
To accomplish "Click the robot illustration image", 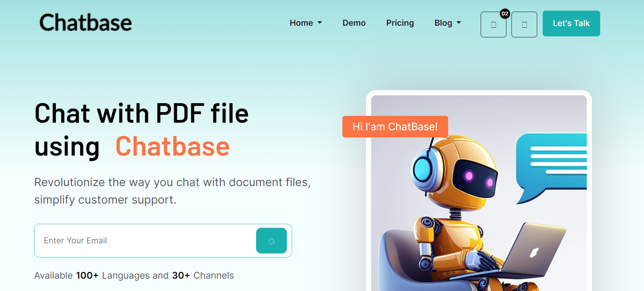I will (479, 193).
